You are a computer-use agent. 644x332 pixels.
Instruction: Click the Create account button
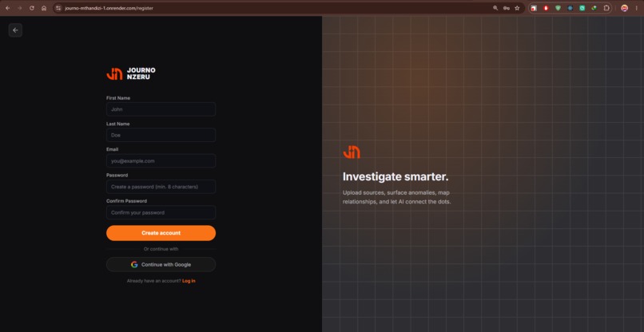(161, 233)
